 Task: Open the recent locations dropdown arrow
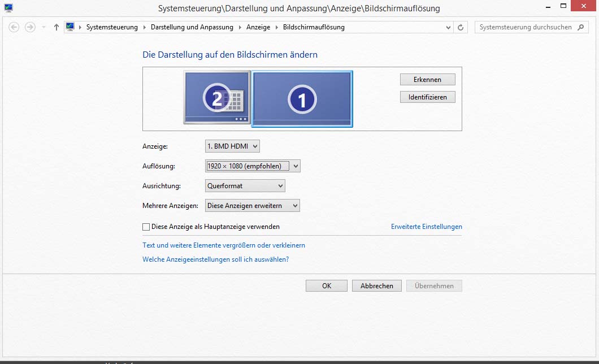(x=44, y=27)
